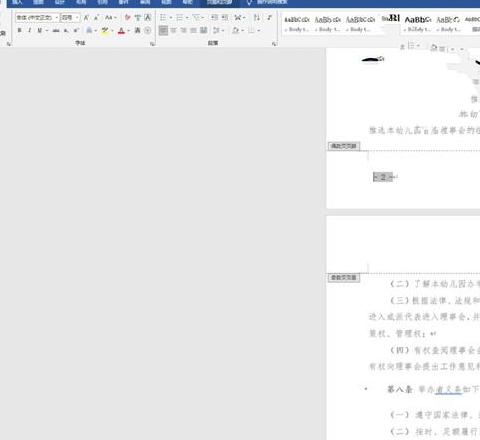Click the Character Shading icon
This screenshot has height=440, width=480.
[137, 31]
